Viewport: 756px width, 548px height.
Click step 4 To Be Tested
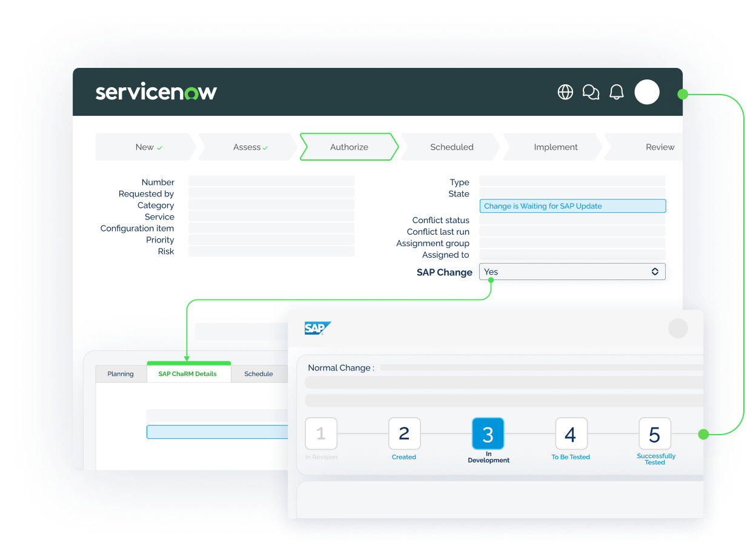pos(571,433)
